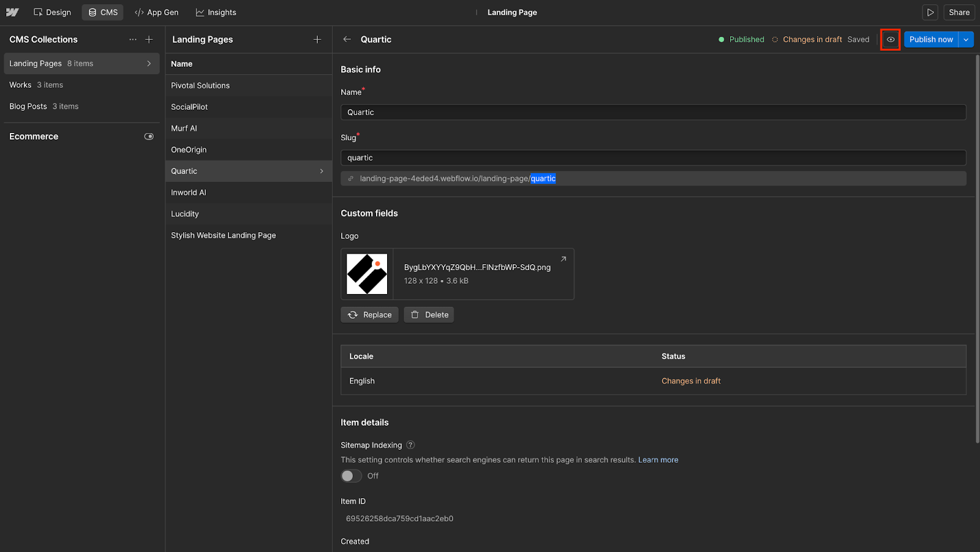
Task: Expand the Landing Pages chevron
Action: [149, 64]
